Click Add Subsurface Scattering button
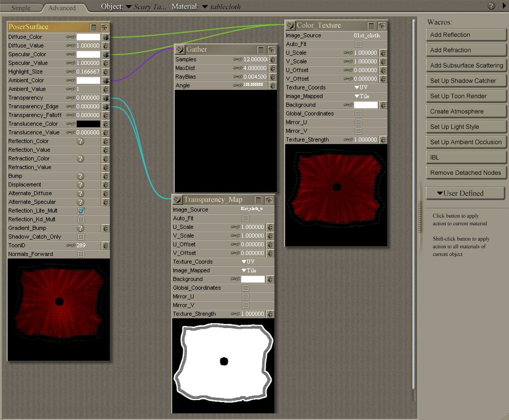Screen dimensions: 509x420 pos(466,65)
